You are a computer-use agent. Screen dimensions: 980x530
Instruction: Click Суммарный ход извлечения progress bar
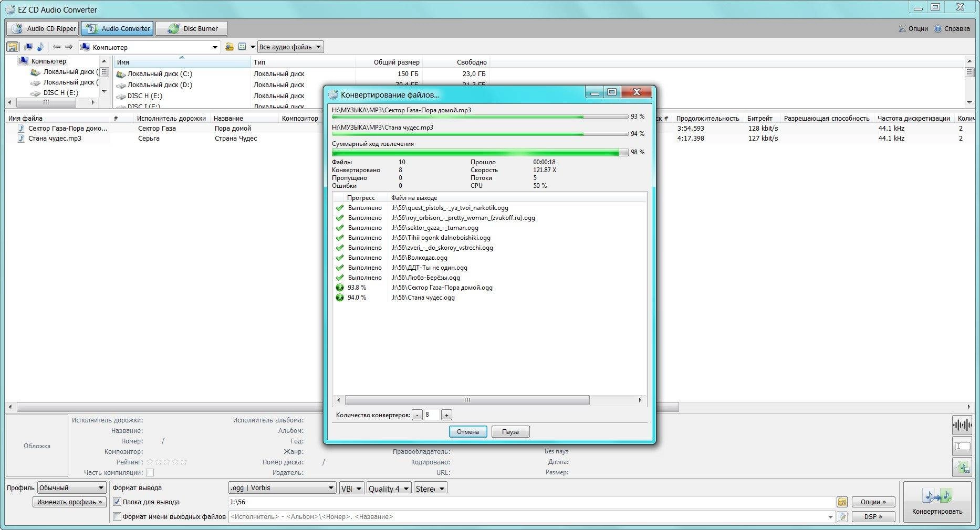click(480, 153)
